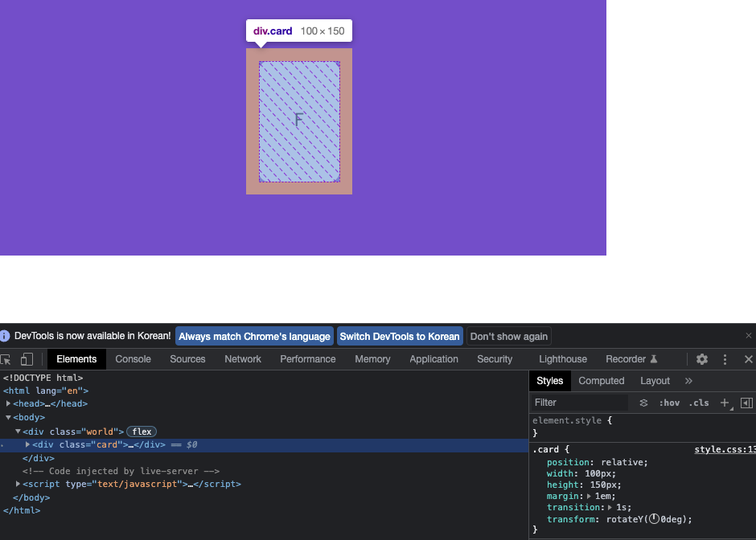Expand the margin shorthand property
Image resolution: width=756 pixels, height=540 pixels.
589,496
